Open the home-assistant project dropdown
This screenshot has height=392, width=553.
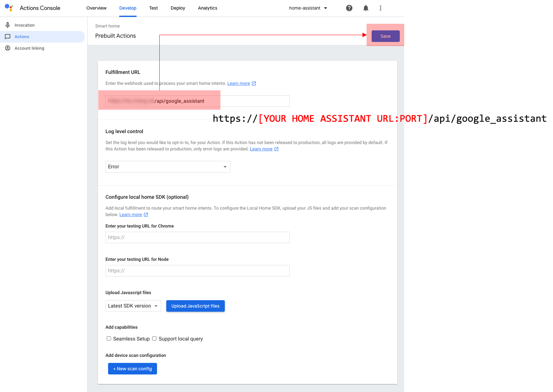point(308,8)
